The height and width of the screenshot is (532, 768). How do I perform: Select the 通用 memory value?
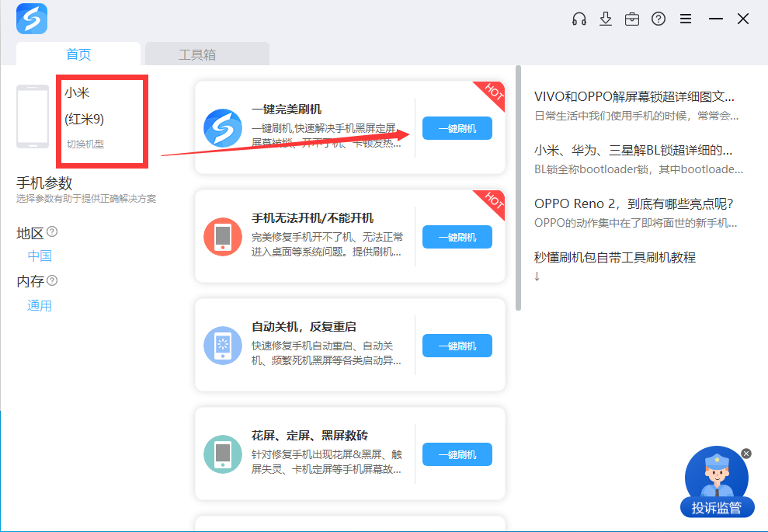coord(40,306)
